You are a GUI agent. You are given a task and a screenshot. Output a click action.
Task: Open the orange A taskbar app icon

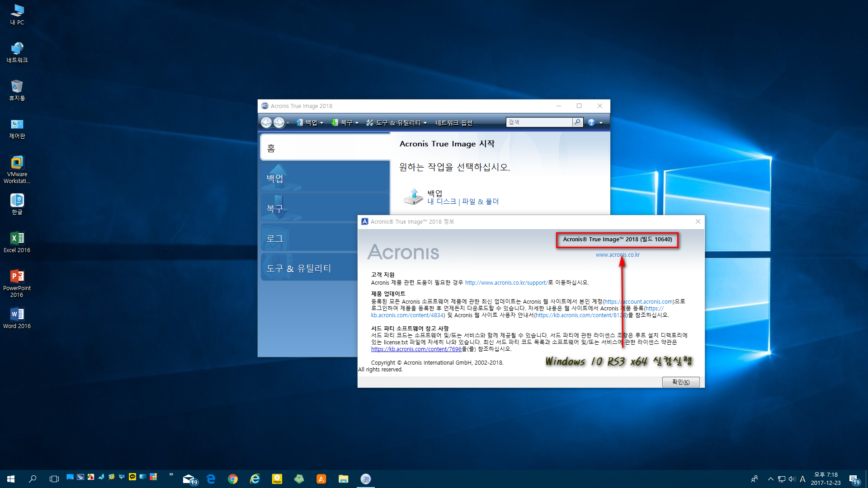(x=321, y=479)
